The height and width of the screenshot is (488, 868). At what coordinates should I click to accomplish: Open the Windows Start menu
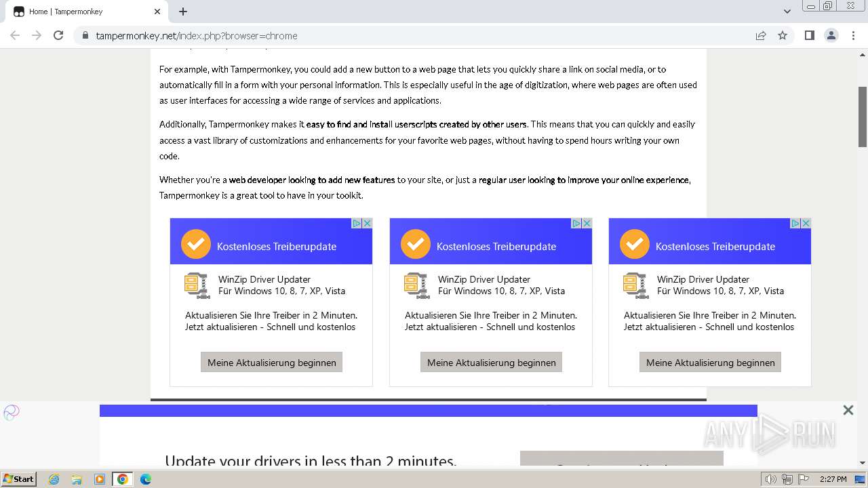pyautogui.click(x=18, y=479)
